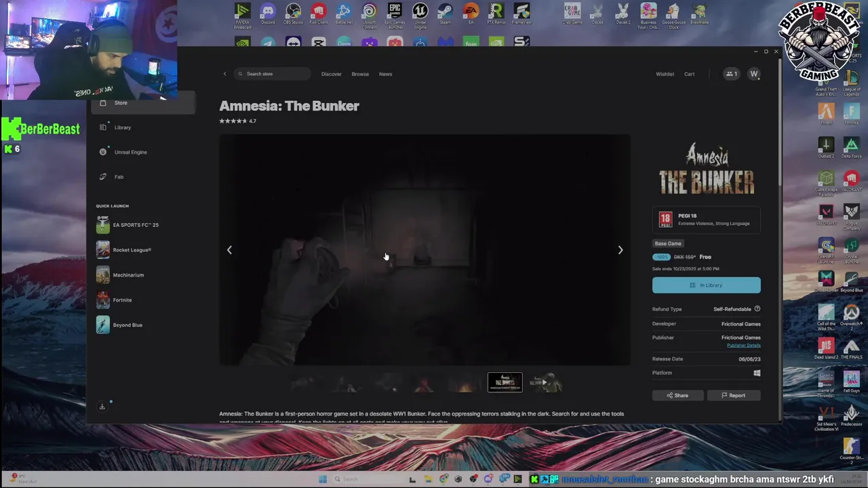This screenshot has width=868, height=488.
Task: Open the W profile avatar menu
Action: (x=753, y=74)
